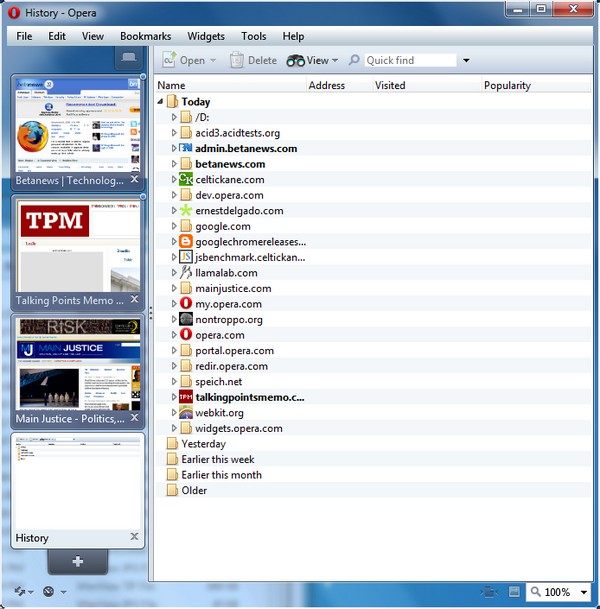600x609 pixels.
Task: Open the Edit menu
Action: (57, 36)
